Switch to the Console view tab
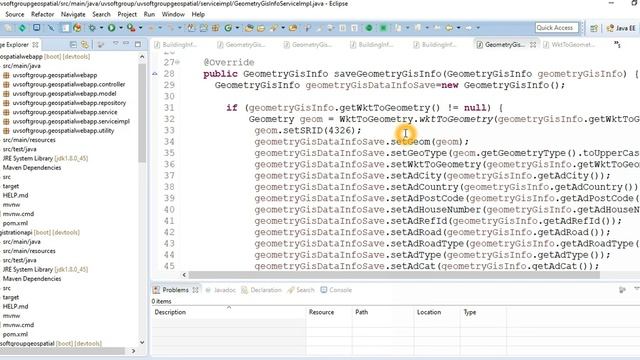Viewport: 640px width, 360px height. pyautogui.click(x=336, y=290)
